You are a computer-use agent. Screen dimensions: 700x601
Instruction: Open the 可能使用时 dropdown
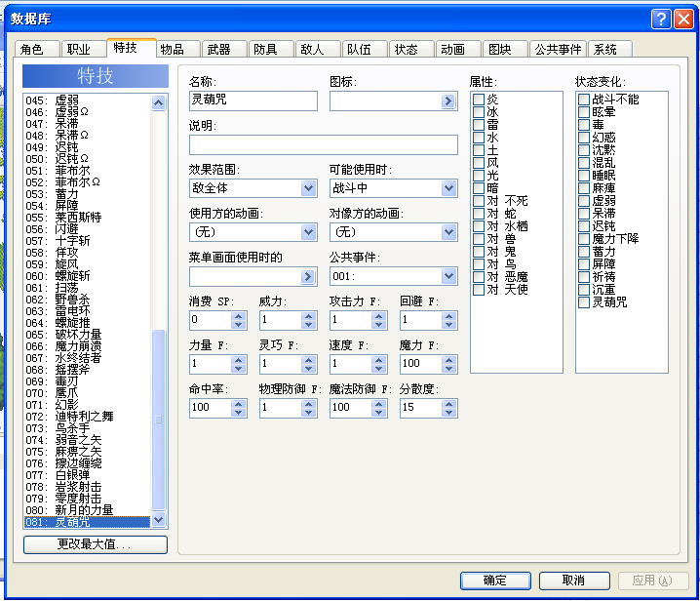coord(448,188)
